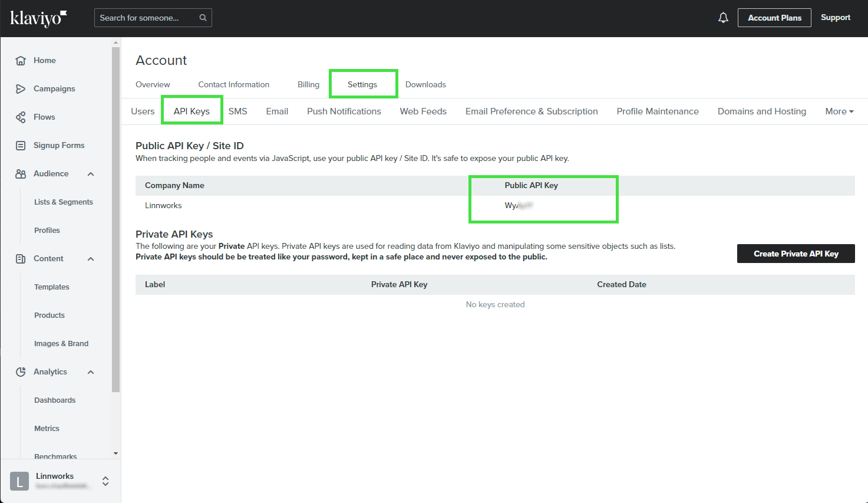This screenshot has width=868, height=503.
Task: Click the Flows icon in sidebar
Action: click(21, 117)
